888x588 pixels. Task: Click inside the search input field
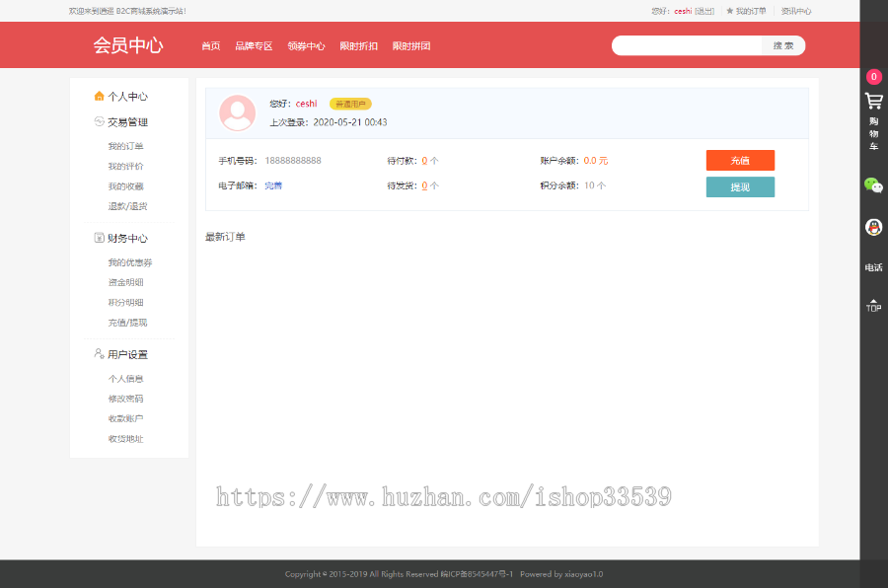pyautogui.click(x=686, y=45)
